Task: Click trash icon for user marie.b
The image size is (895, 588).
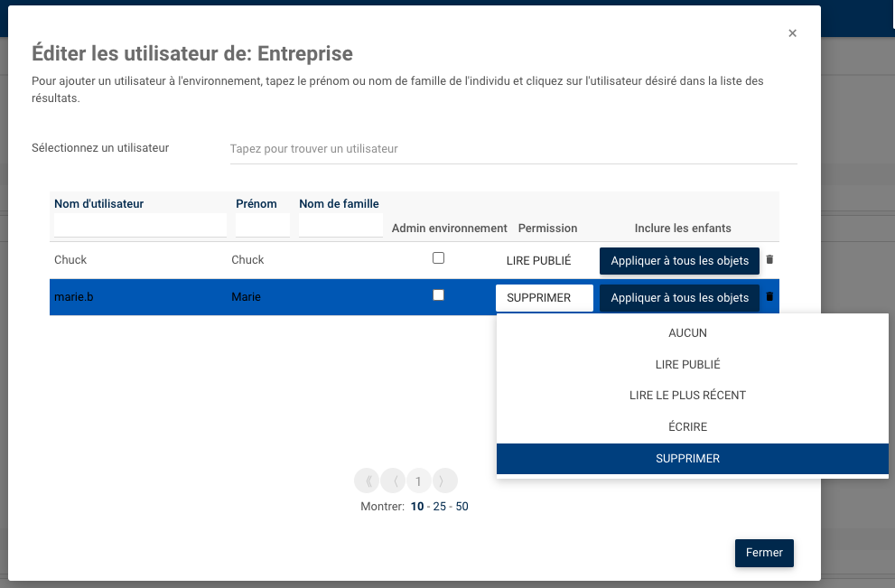Action: [769, 297]
